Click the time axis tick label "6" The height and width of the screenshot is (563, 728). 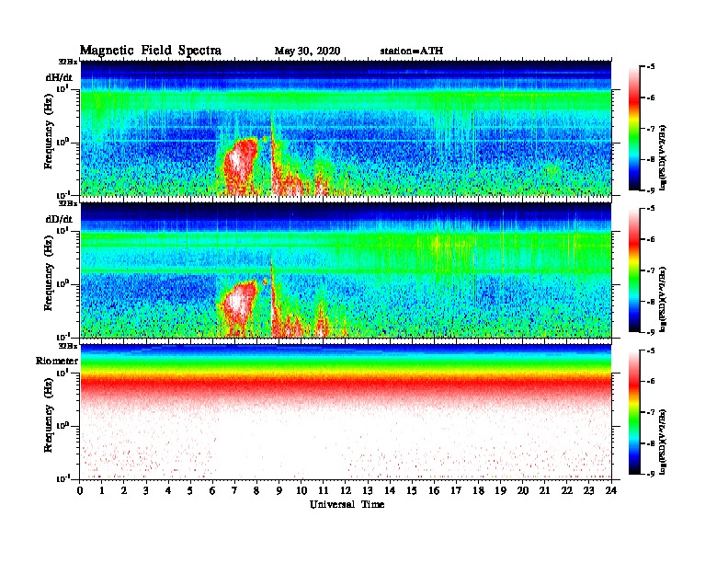[x=212, y=490]
